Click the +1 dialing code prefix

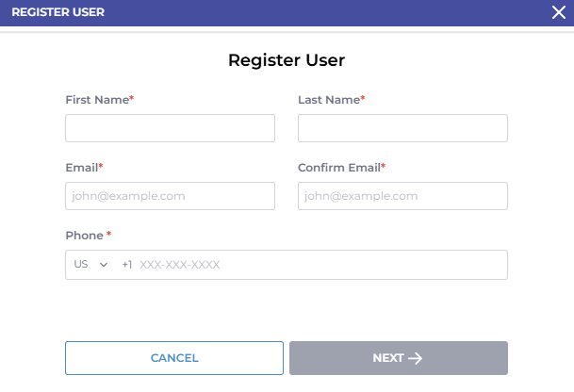click(127, 266)
